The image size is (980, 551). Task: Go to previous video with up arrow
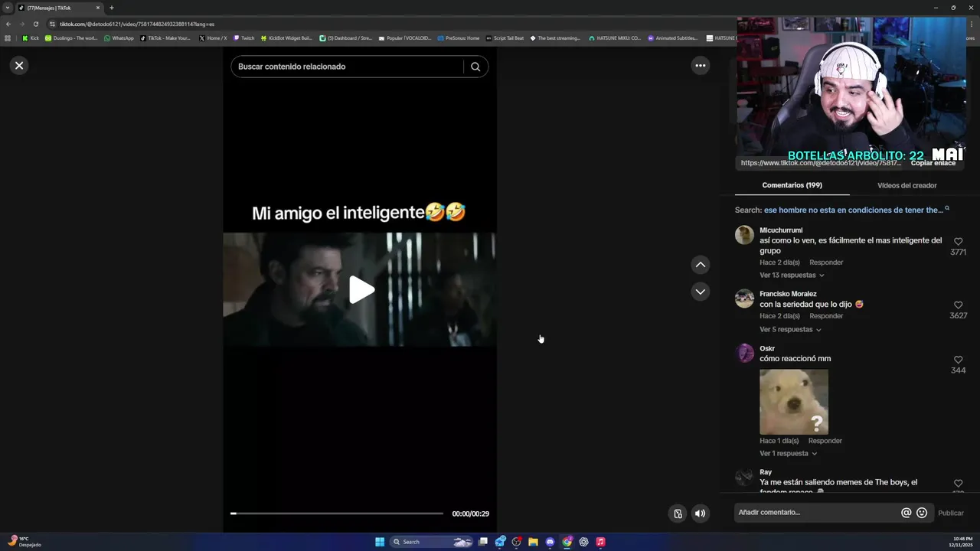(700, 265)
